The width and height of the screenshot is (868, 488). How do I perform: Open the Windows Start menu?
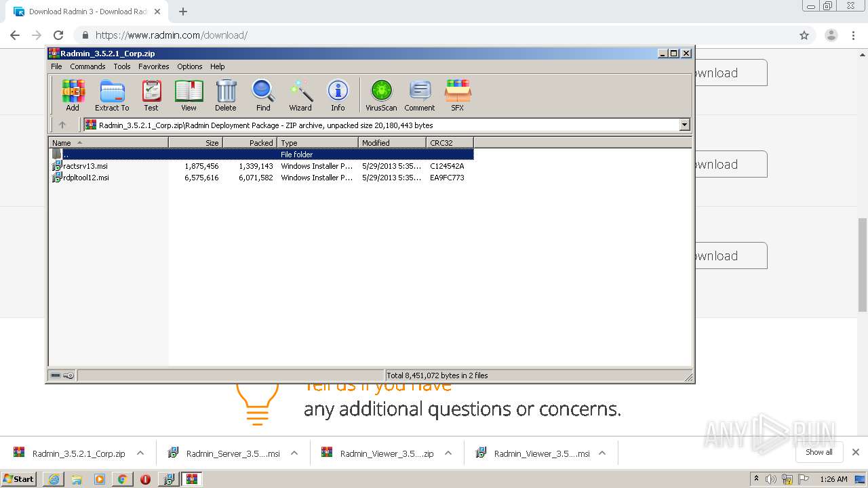19,479
